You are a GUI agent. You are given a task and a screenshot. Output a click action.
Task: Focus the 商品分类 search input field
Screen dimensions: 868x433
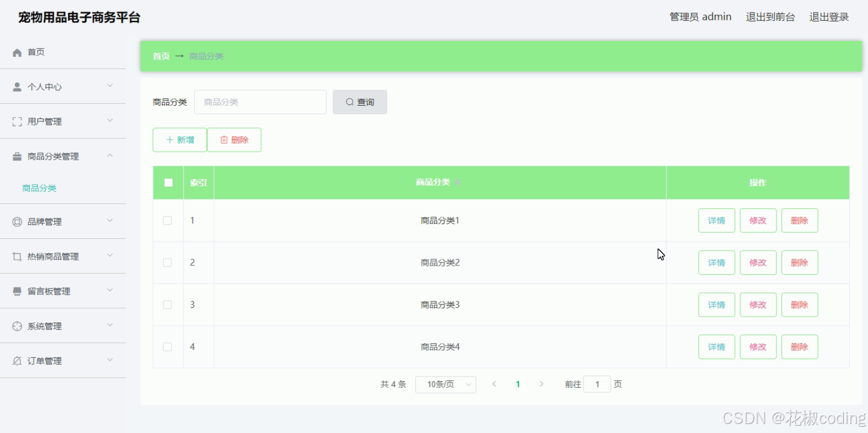(x=260, y=102)
